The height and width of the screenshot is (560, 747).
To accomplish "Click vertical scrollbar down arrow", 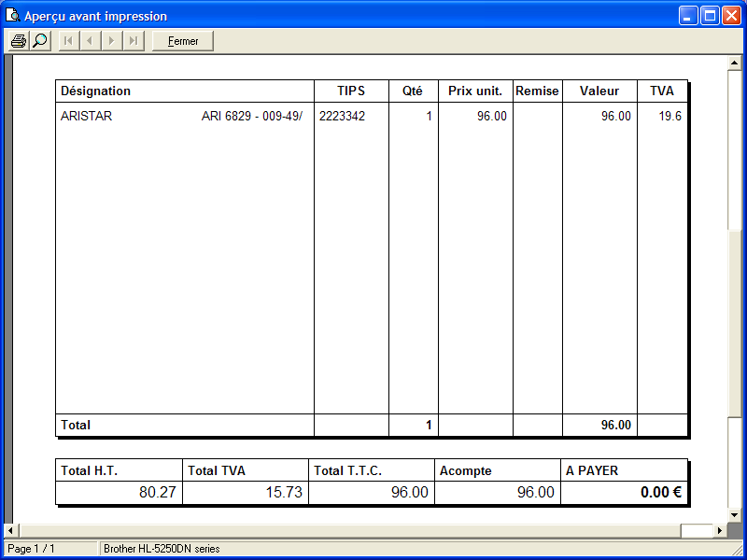I will (734, 516).
